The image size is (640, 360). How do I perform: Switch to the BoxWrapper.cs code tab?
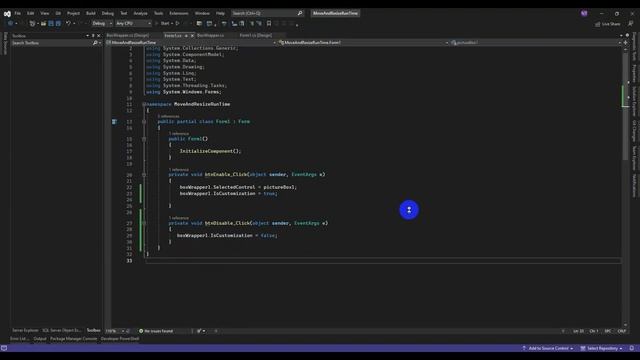pyautogui.click(x=211, y=36)
